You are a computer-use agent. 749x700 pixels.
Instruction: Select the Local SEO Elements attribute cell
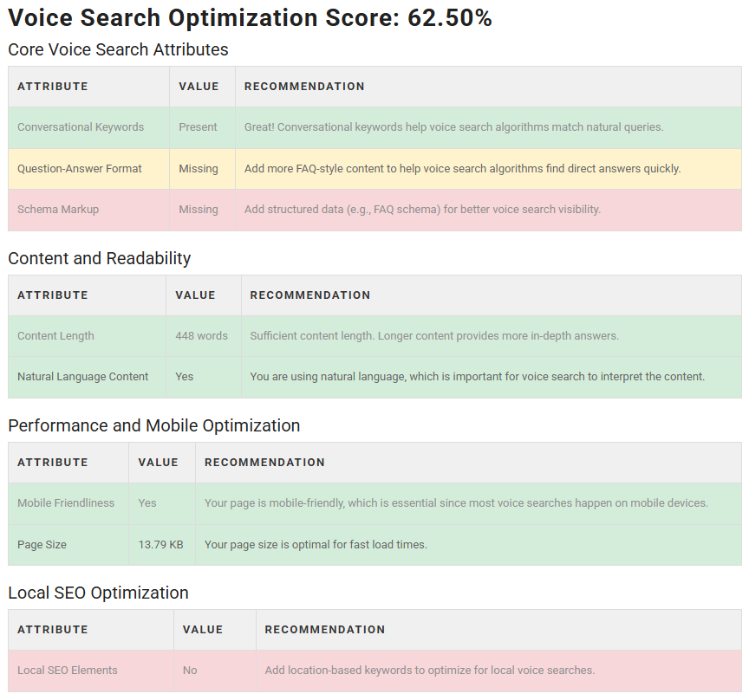point(68,671)
